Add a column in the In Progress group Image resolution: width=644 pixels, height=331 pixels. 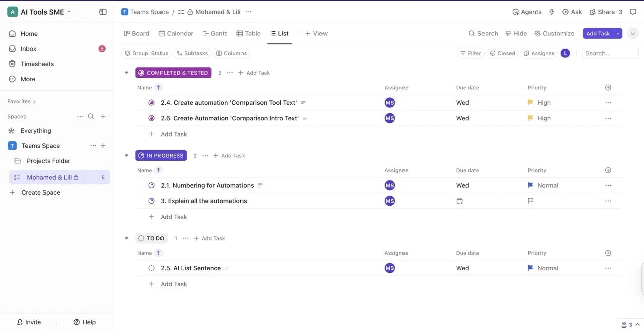(608, 170)
